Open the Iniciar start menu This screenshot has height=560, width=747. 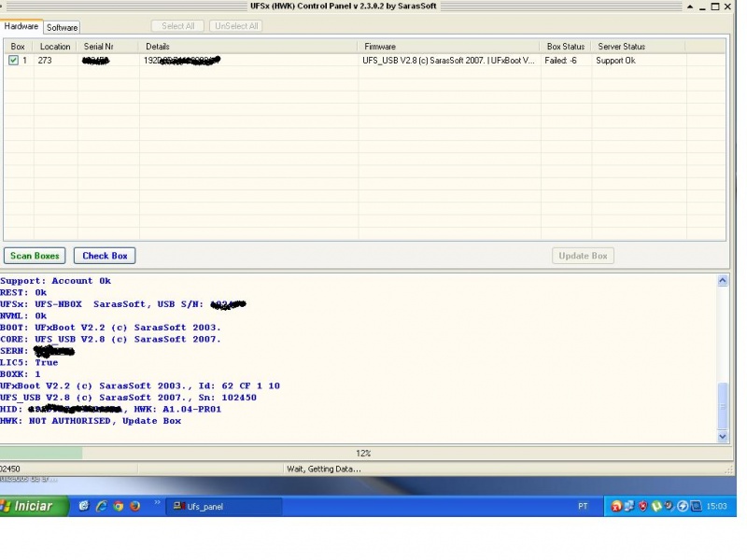point(34,506)
